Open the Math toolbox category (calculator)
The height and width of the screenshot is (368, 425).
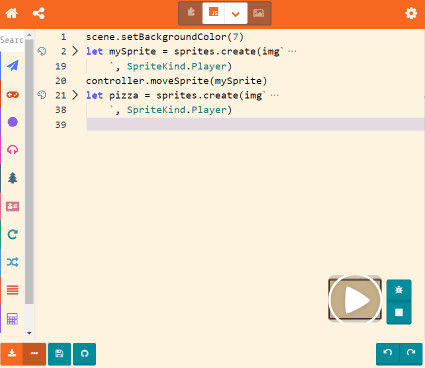13,319
